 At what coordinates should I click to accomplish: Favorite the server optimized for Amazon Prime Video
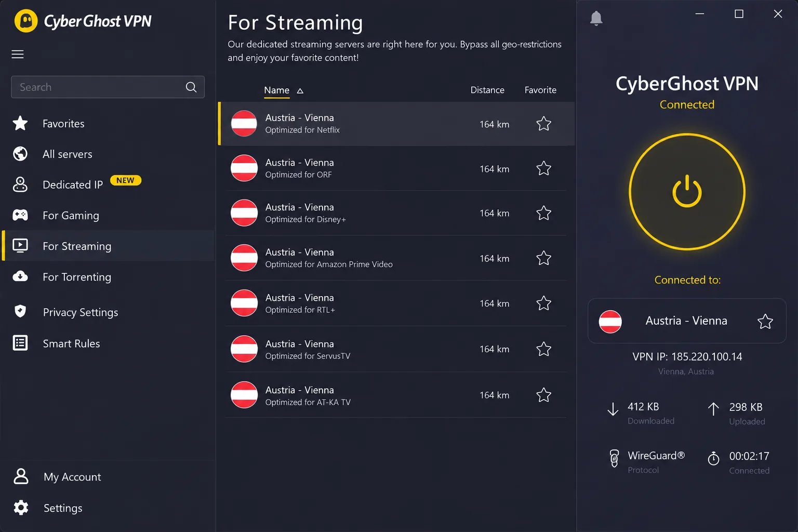(544, 258)
